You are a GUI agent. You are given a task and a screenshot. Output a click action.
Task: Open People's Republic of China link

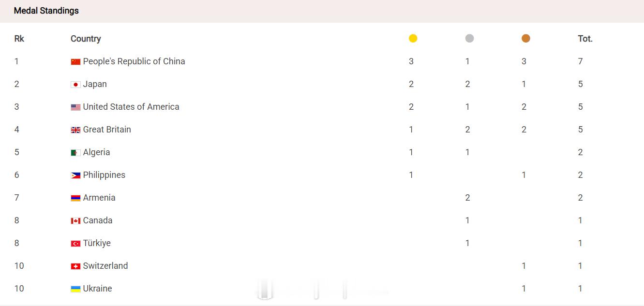pyautogui.click(x=134, y=61)
